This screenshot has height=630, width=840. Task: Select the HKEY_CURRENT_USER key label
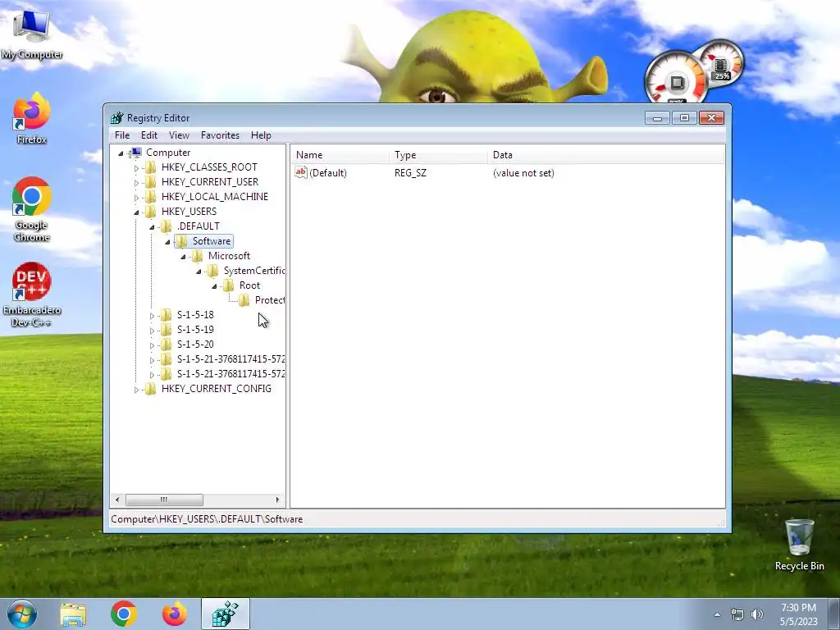click(x=210, y=181)
